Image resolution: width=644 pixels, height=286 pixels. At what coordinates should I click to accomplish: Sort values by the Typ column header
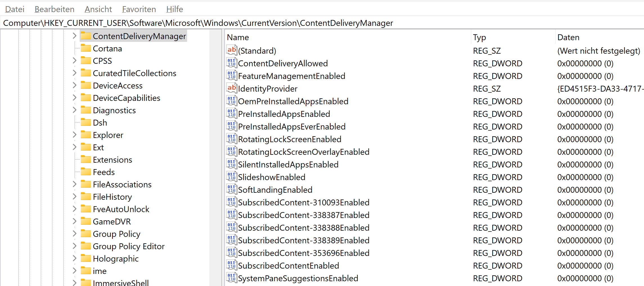point(513,37)
